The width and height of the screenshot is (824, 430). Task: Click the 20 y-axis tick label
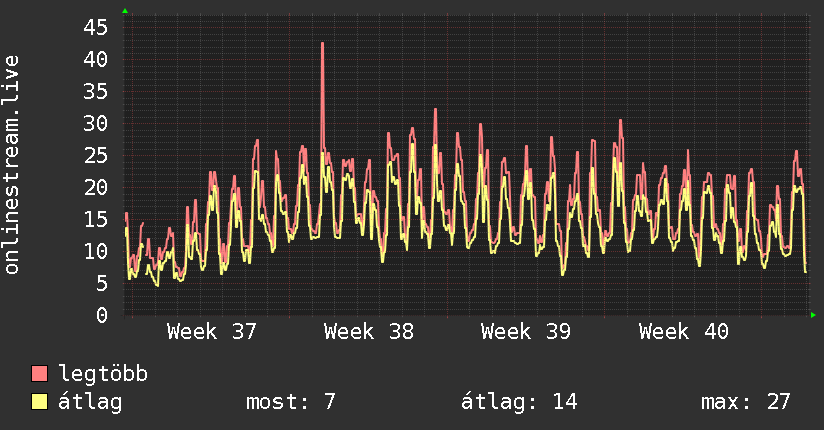96,188
